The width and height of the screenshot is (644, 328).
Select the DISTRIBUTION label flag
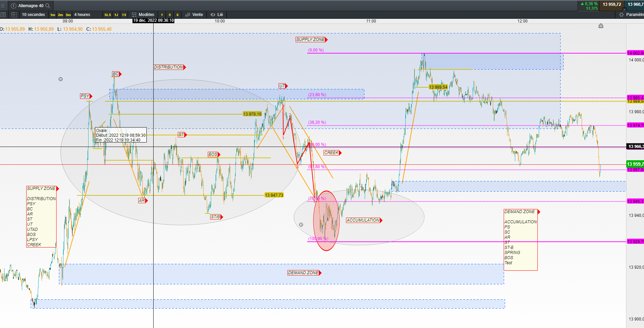(x=170, y=67)
